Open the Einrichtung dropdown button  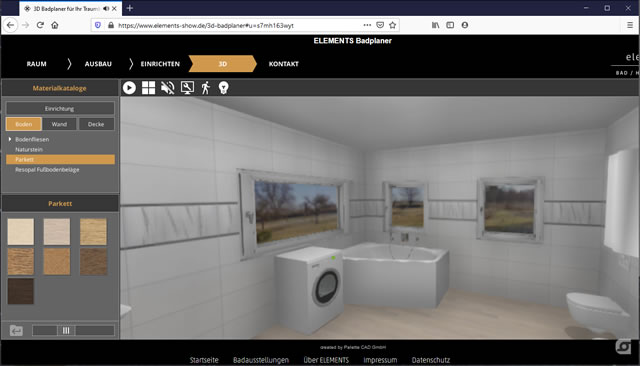pyautogui.click(x=60, y=109)
